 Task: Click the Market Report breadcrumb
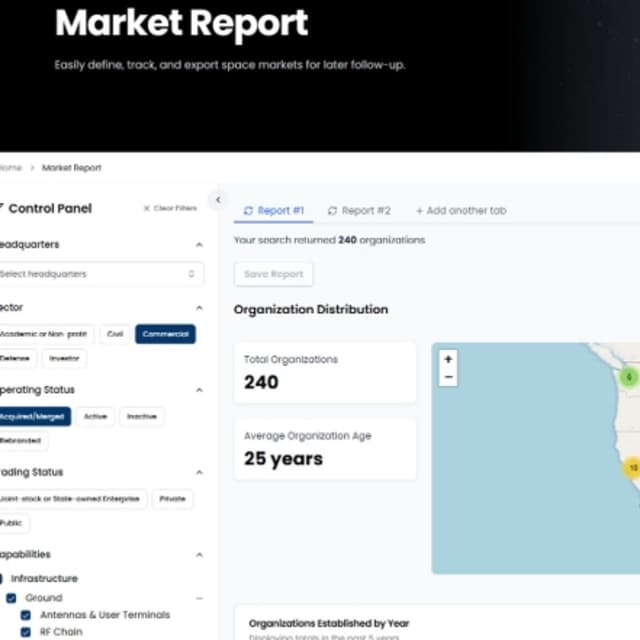[72, 168]
